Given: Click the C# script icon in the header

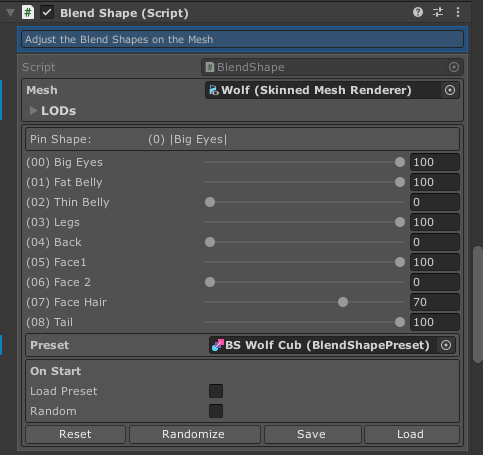Looking at the screenshot, I should click(x=28, y=13).
